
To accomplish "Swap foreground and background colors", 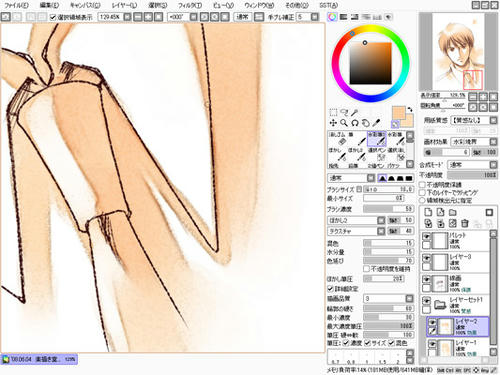I will 410,109.
